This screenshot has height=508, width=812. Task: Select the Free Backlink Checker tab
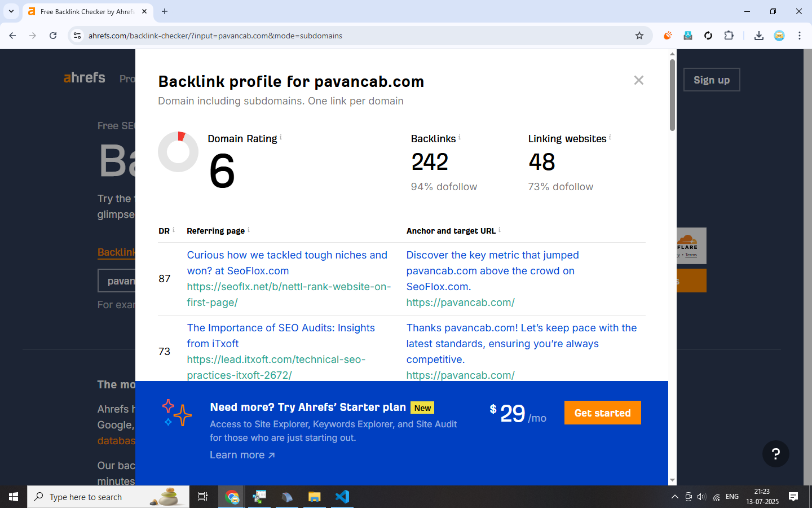[87, 11]
